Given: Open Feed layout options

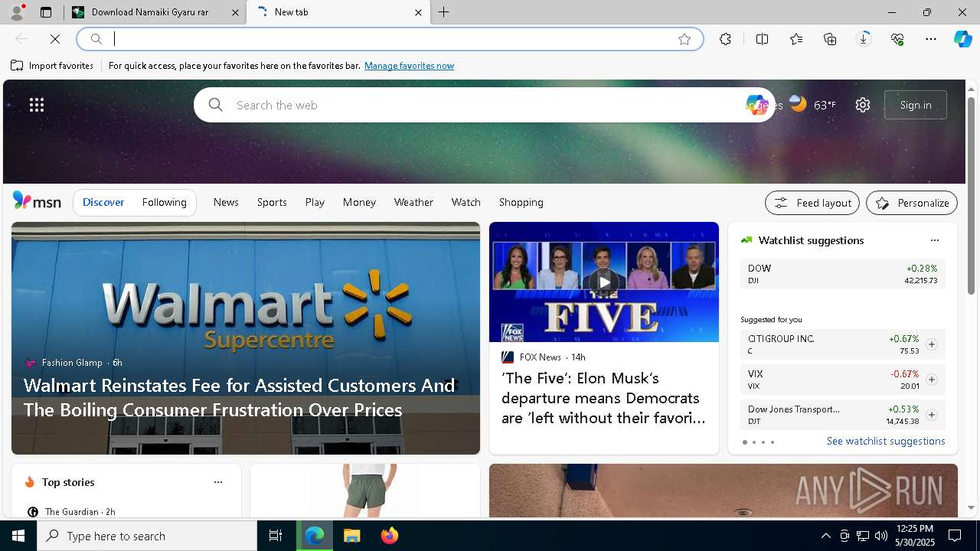Looking at the screenshot, I should point(812,203).
